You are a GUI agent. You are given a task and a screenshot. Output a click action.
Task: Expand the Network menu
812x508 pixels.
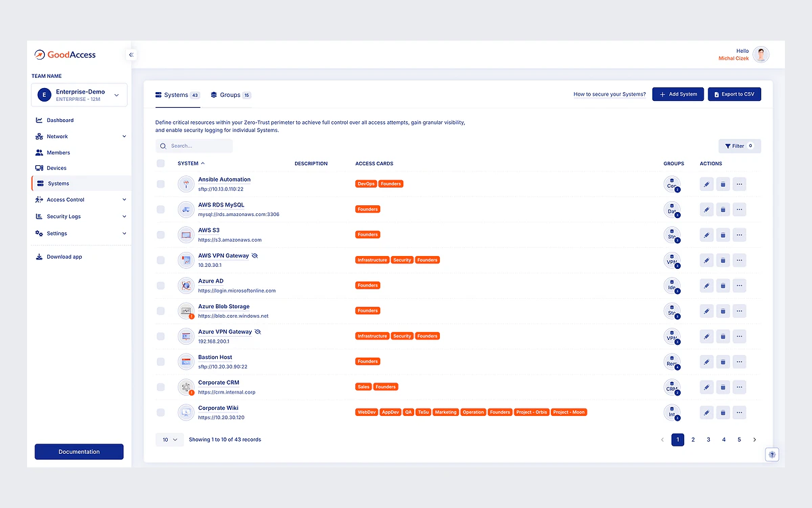pyautogui.click(x=81, y=136)
